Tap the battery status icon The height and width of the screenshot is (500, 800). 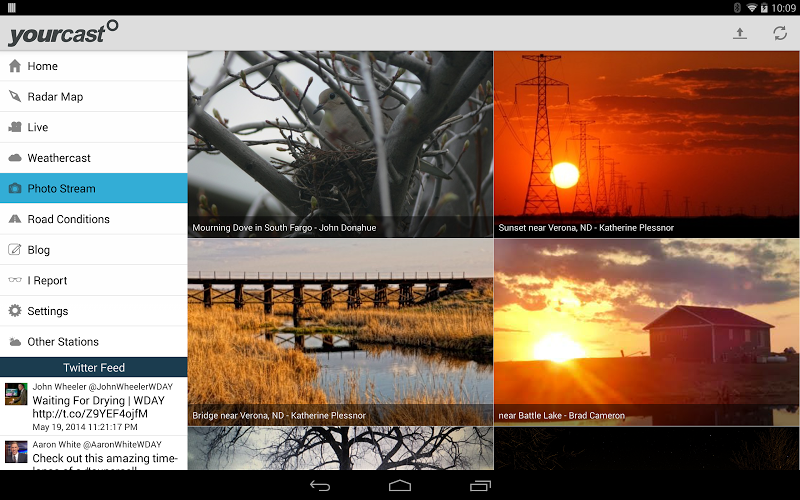(764, 8)
